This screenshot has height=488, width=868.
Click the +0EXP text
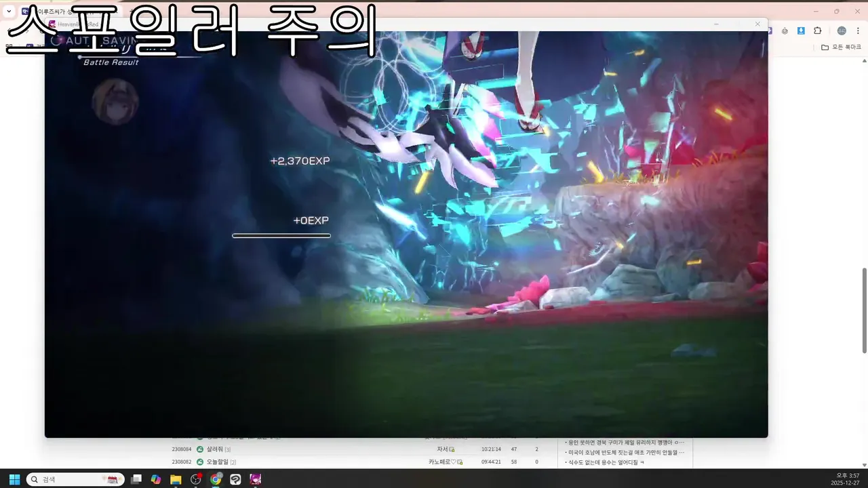coord(311,220)
